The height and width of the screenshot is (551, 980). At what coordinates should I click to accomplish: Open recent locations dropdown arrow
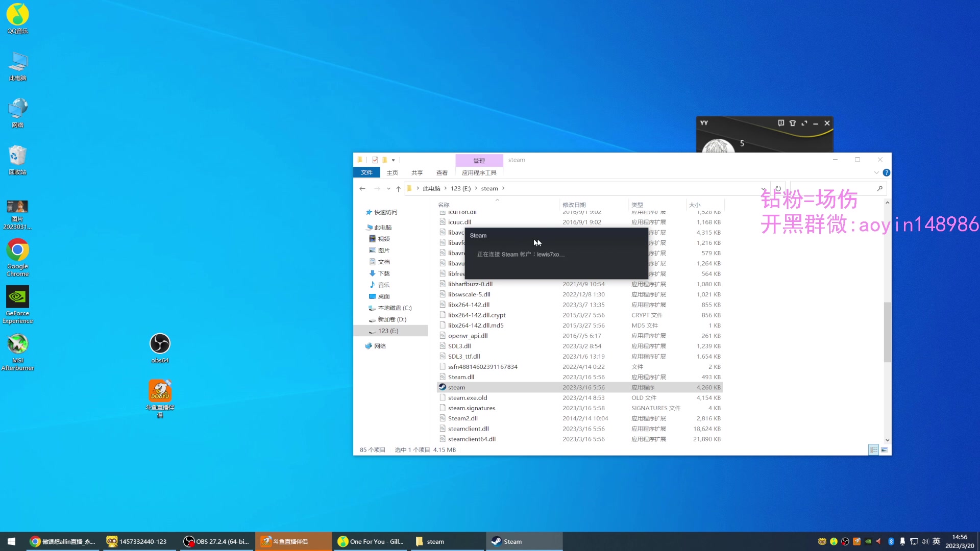coord(388,188)
